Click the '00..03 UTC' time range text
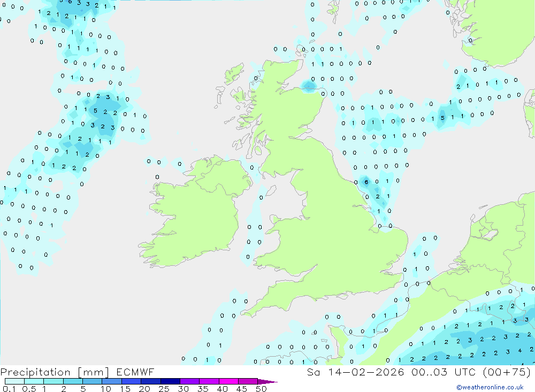This screenshot has height=392, width=535. pyautogui.click(x=443, y=372)
